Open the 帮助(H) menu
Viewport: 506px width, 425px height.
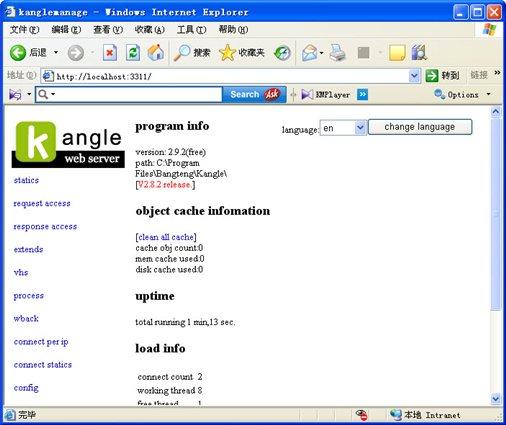coord(233,30)
